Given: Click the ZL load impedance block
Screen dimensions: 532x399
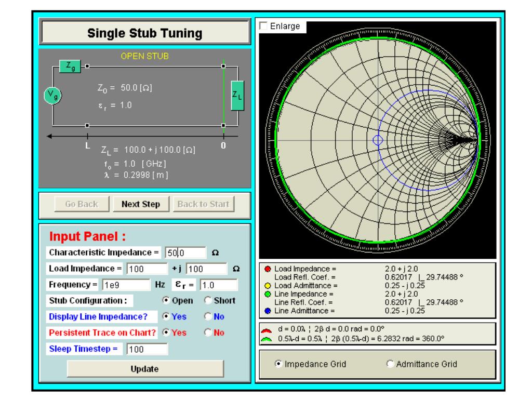Looking at the screenshot, I should click(237, 96).
